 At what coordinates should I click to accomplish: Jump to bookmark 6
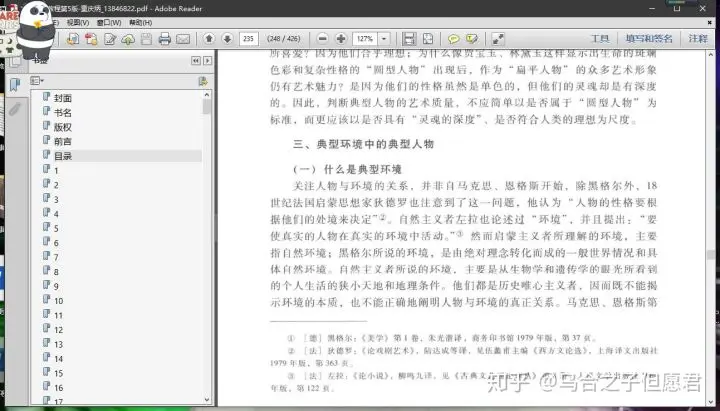(x=56, y=242)
